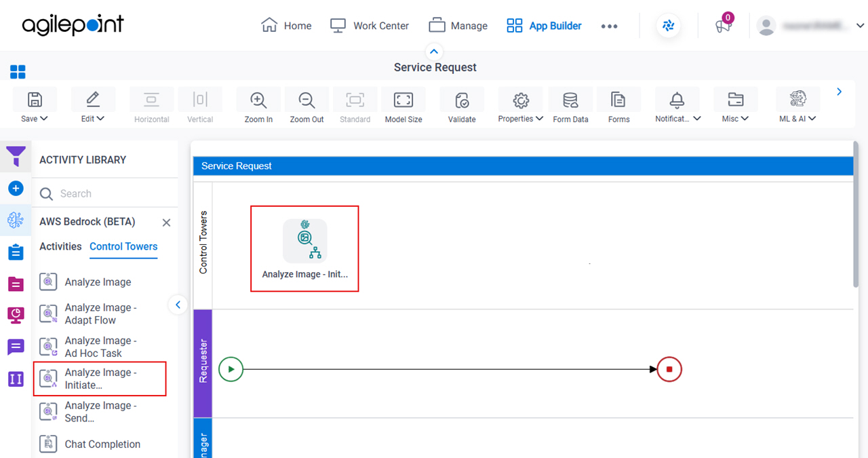Open the Model Size tool
This screenshot has width=868, height=458.
click(403, 100)
